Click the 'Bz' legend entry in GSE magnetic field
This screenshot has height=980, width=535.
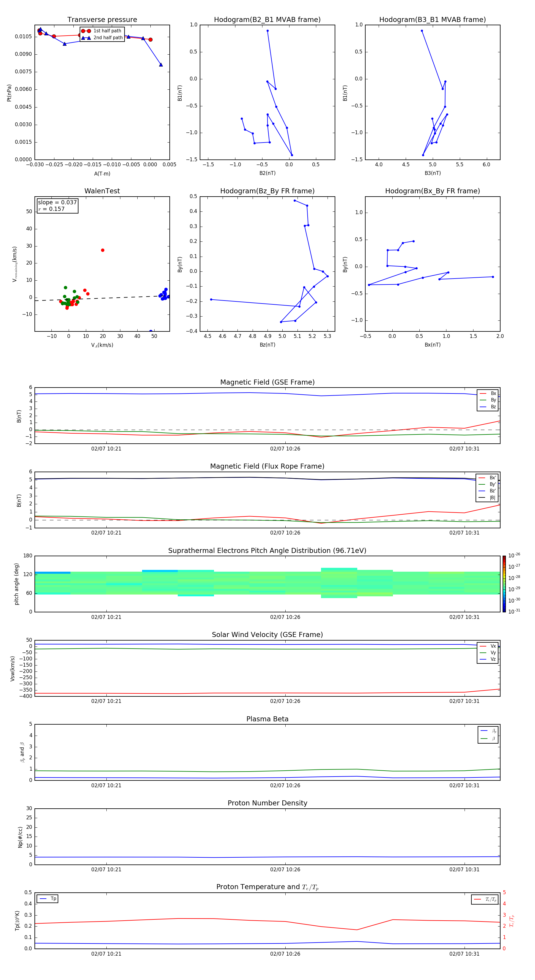[x=488, y=407]
